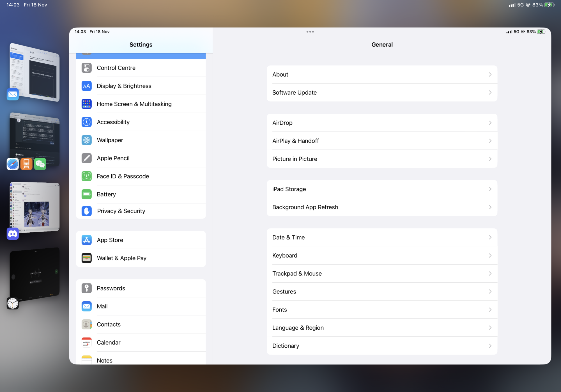
Task: Open Discord window thumbnail
Action: tap(35, 207)
